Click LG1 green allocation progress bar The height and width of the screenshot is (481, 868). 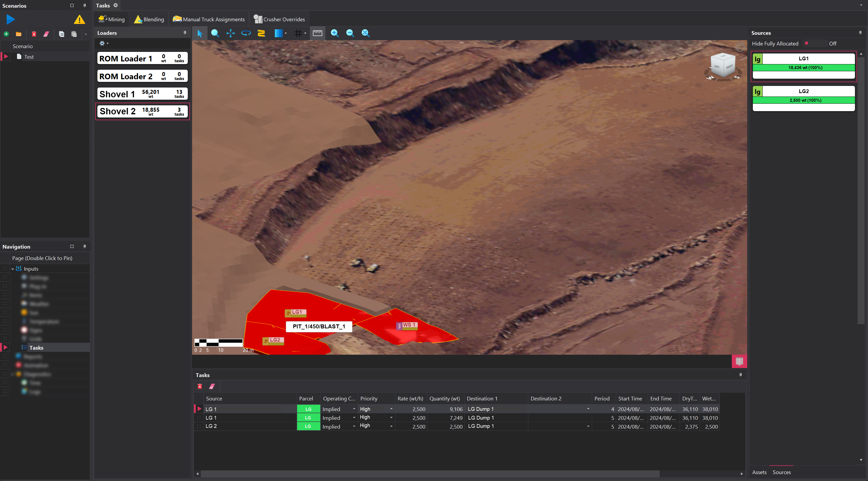(x=803, y=68)
